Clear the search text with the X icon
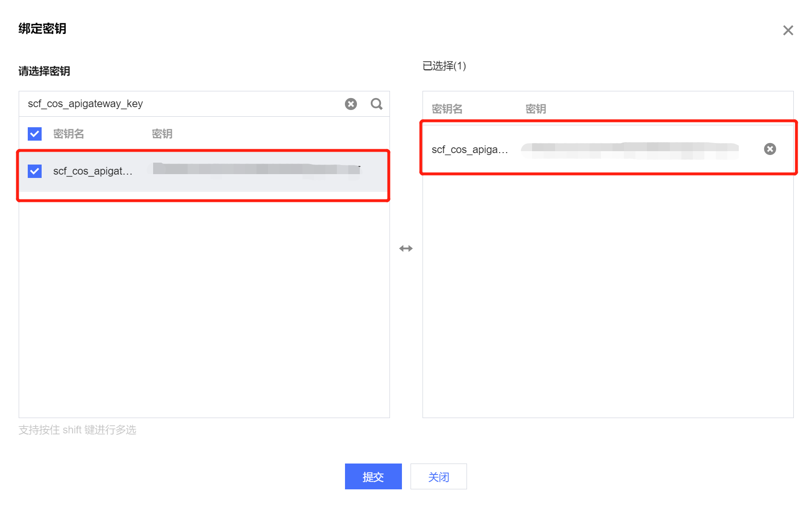The height and width of the screenshot is (508, 812). click(x=351, y=104)
